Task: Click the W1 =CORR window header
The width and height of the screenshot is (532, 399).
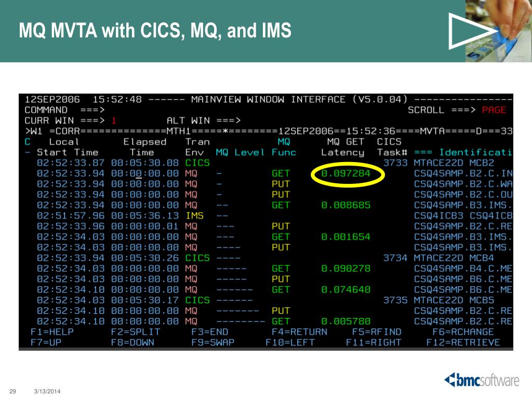Action: 52,131
